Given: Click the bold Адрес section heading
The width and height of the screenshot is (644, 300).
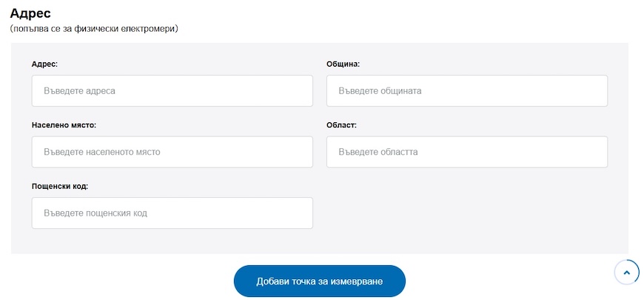Looking at the screenshot, I should click(x=30, y=13).
